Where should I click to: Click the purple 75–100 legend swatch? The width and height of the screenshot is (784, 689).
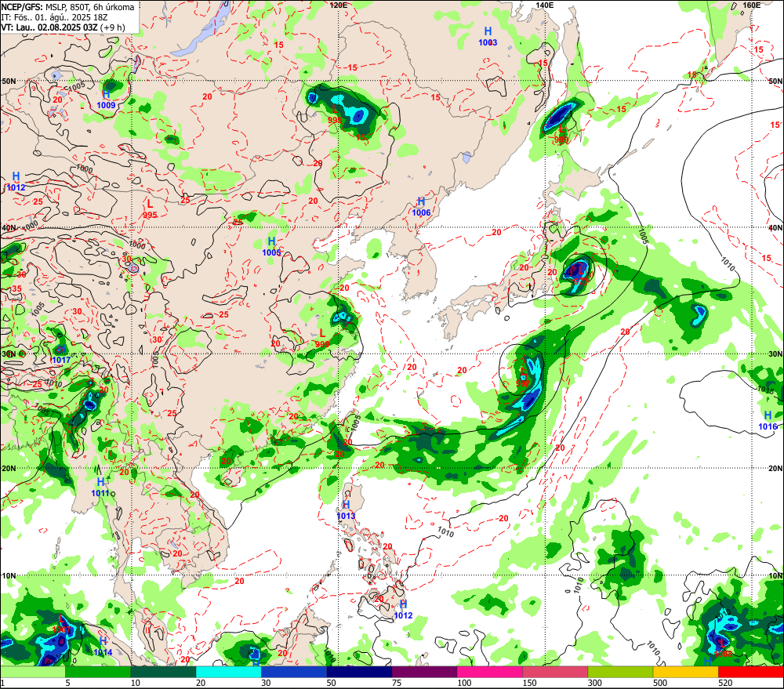point(424,672)
